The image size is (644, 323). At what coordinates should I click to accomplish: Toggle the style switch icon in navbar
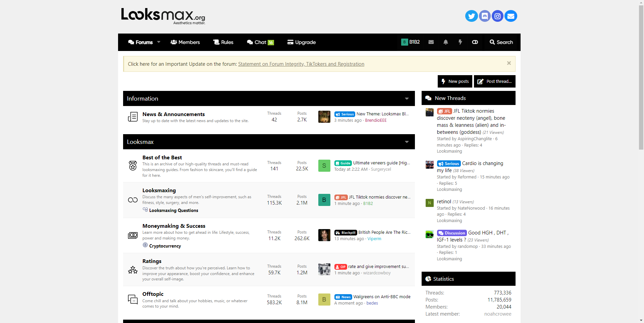[475, 42]
